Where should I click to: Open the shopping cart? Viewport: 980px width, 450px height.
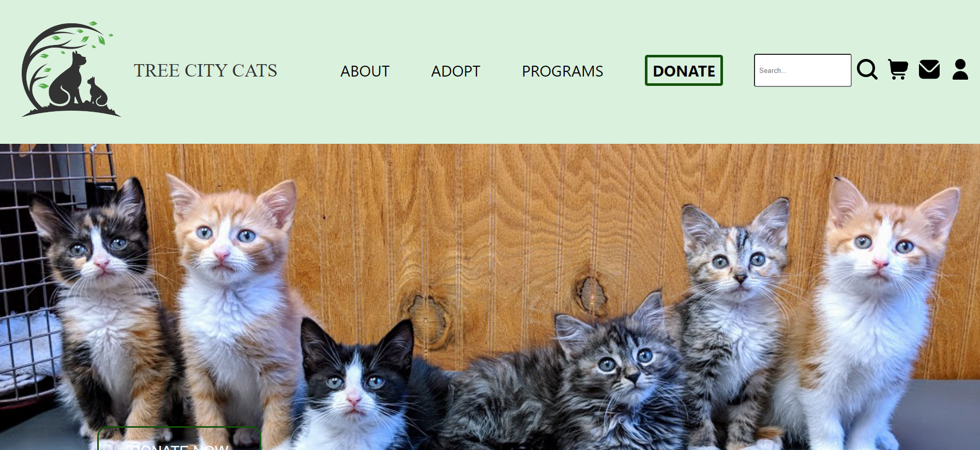(x=898, y=70)
